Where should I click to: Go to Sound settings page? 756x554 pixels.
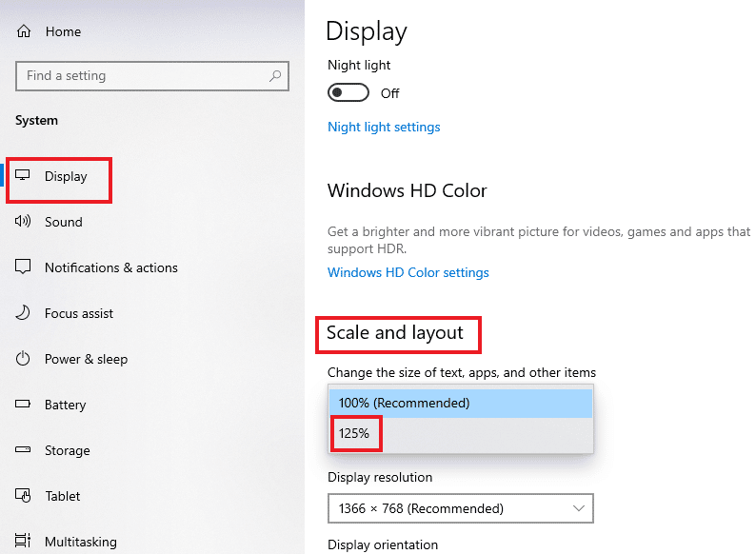(x=63, y=222)
